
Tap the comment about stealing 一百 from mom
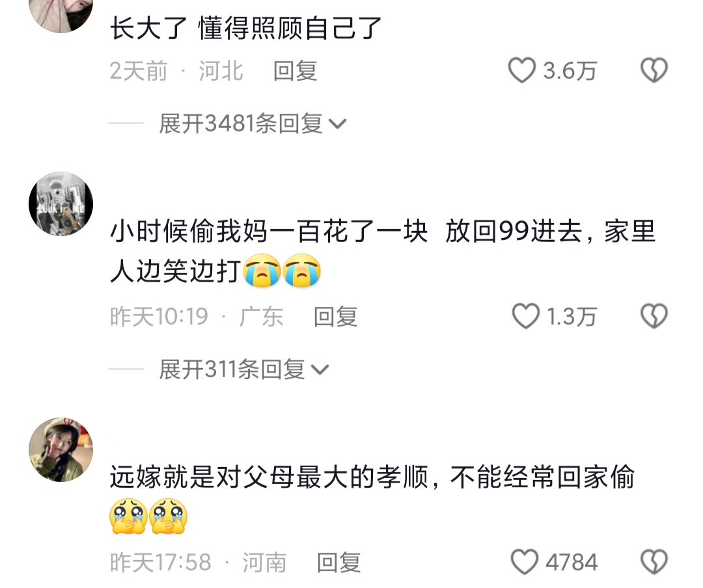[383, 251]
